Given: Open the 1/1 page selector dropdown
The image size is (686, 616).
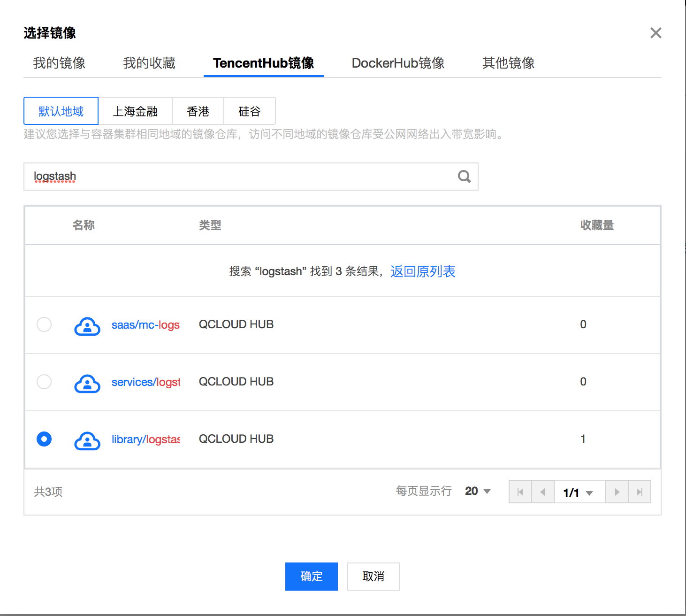Looking at the screenshot, I should click(579, 492).
